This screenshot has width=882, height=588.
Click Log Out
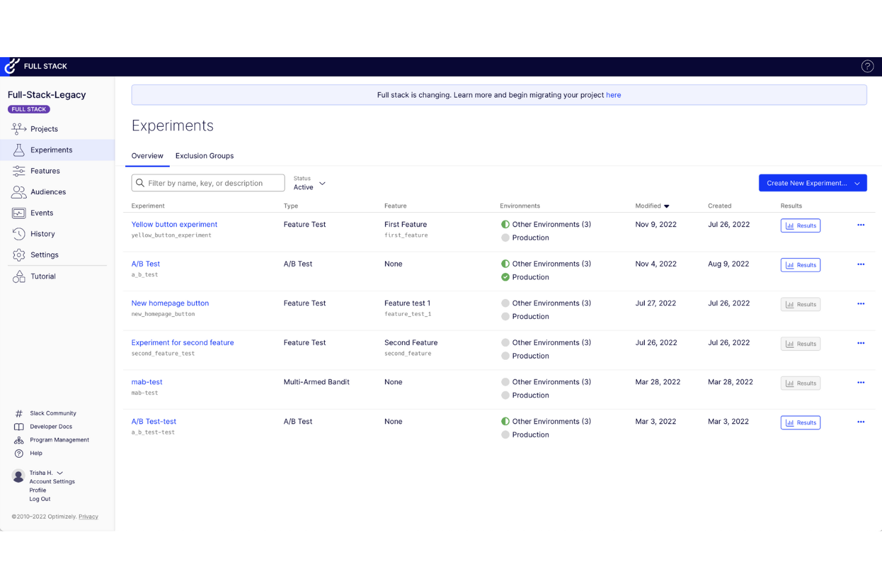point(40,499)
